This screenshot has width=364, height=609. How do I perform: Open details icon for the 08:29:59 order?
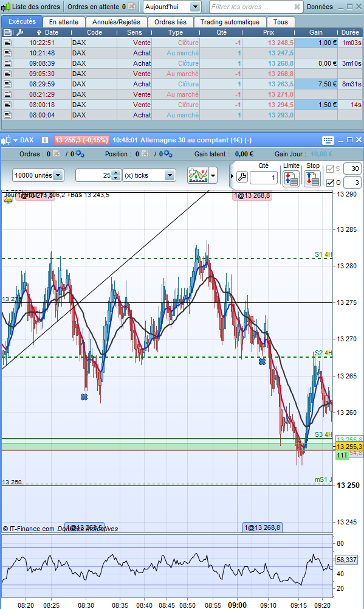[x=8, y=84]
